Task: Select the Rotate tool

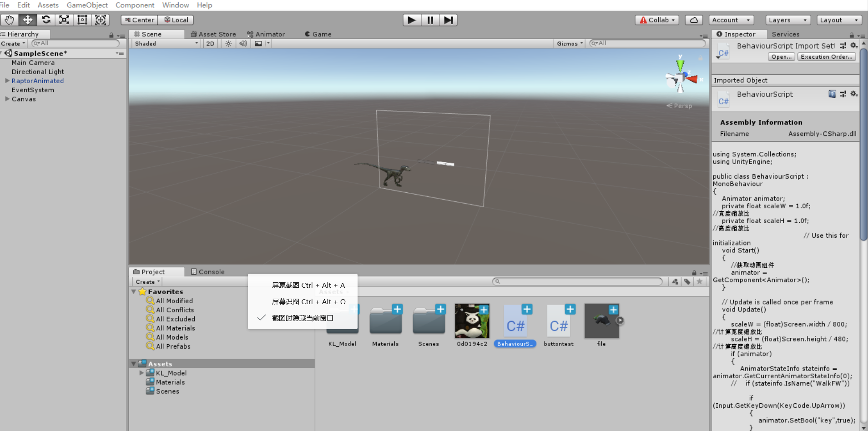Action: [45, 20]
